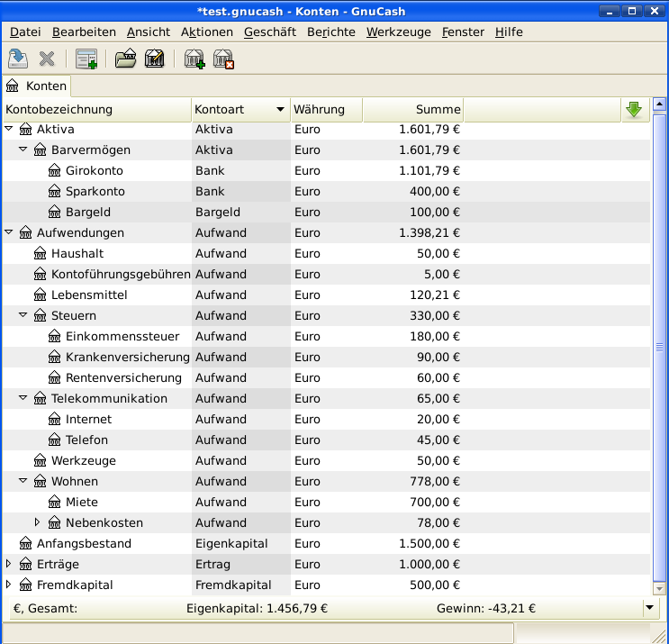This screenshot has width=669, height=644.
Task: Open the Berichte menu
Action: pyautogui.click(x=330, y=32)
